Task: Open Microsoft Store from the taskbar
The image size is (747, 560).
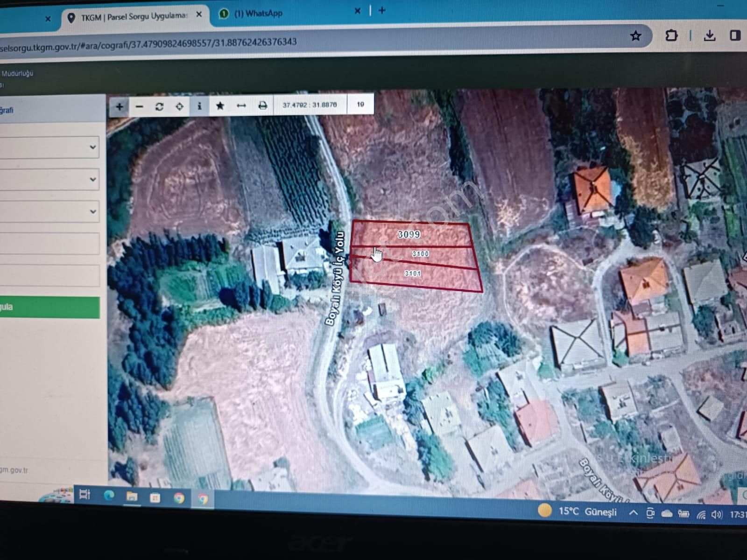Action: 155,498
